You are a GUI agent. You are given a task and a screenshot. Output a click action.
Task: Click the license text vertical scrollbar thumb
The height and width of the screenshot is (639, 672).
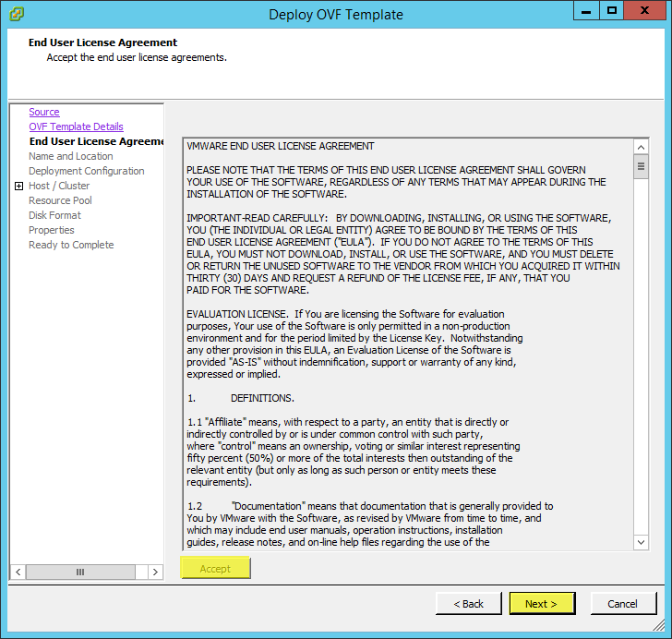pos(642,166)
